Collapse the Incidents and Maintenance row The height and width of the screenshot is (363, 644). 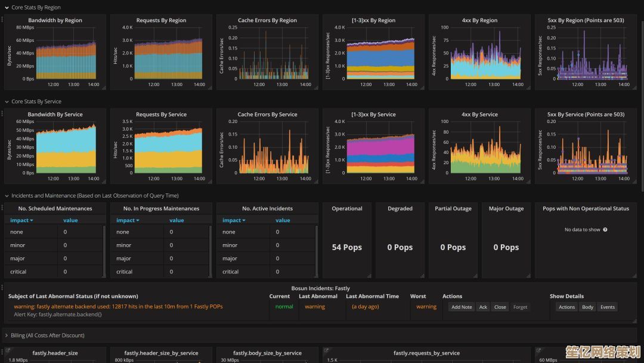pyautogui.click(x=7, y=196)
